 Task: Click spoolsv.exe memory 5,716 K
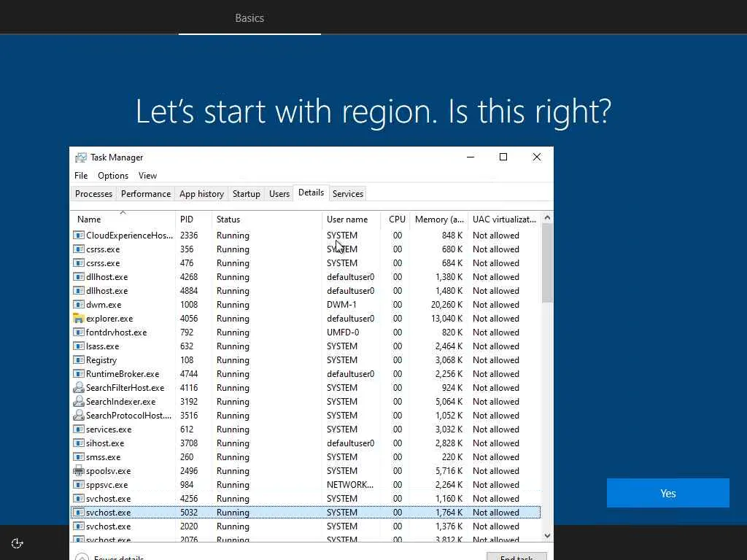[449, 471]
